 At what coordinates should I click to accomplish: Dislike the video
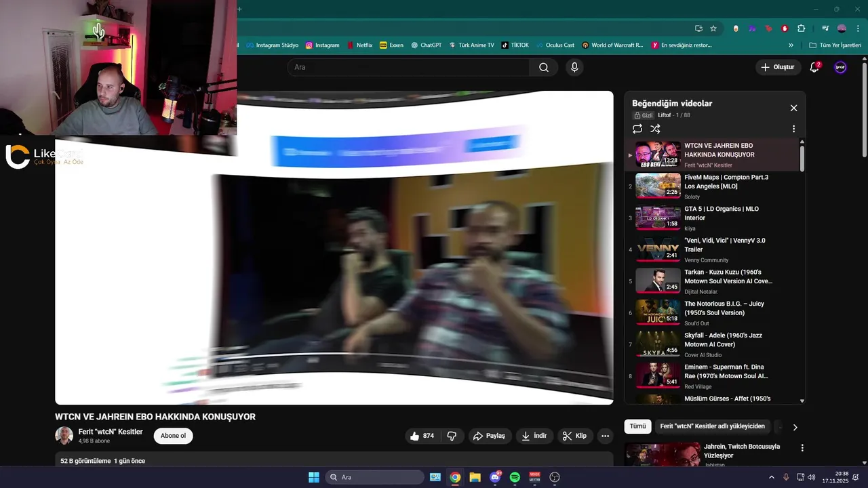(452, 436)
